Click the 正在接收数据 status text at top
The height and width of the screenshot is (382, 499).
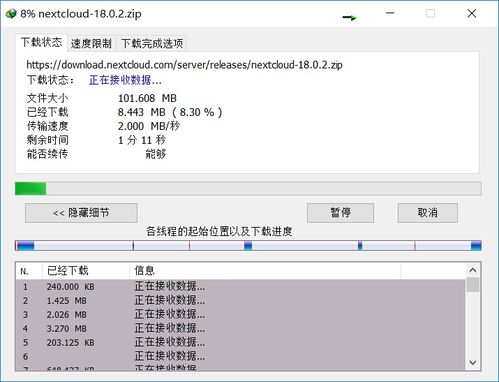[x=125, y=80]
